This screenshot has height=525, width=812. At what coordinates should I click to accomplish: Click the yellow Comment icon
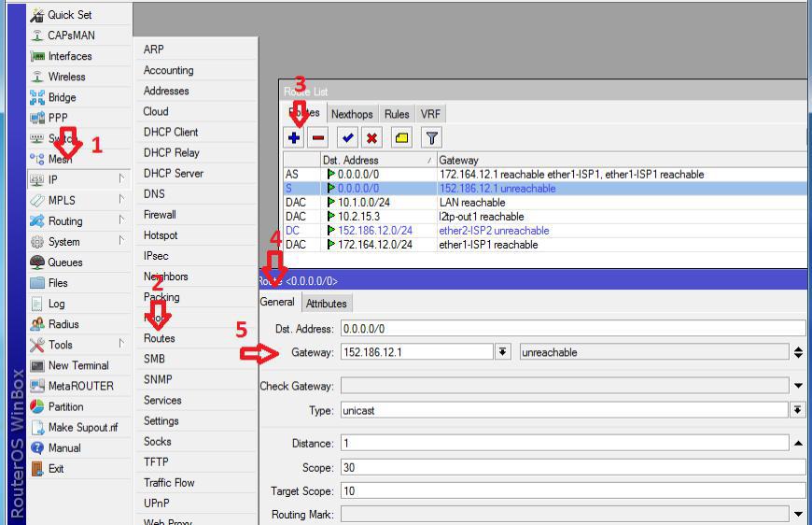click(x=401, y=137)
